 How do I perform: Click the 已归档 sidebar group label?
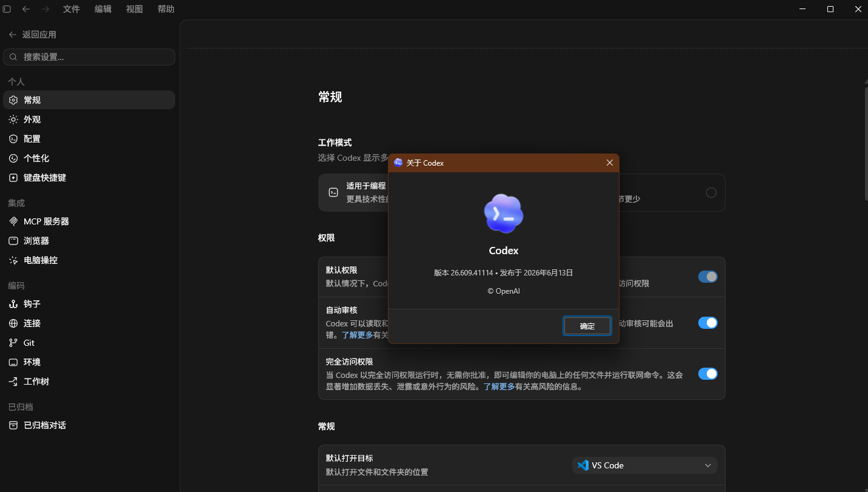(x=20, y=406)
